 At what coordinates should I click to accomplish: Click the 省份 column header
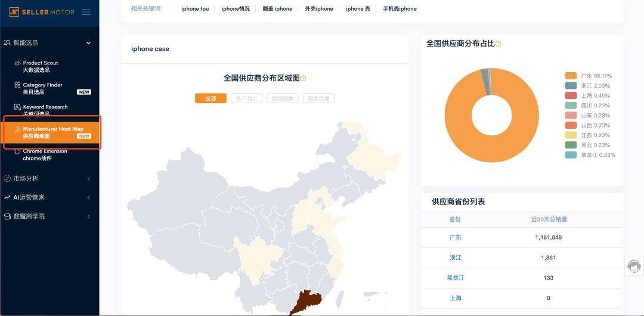coord(455,219)
